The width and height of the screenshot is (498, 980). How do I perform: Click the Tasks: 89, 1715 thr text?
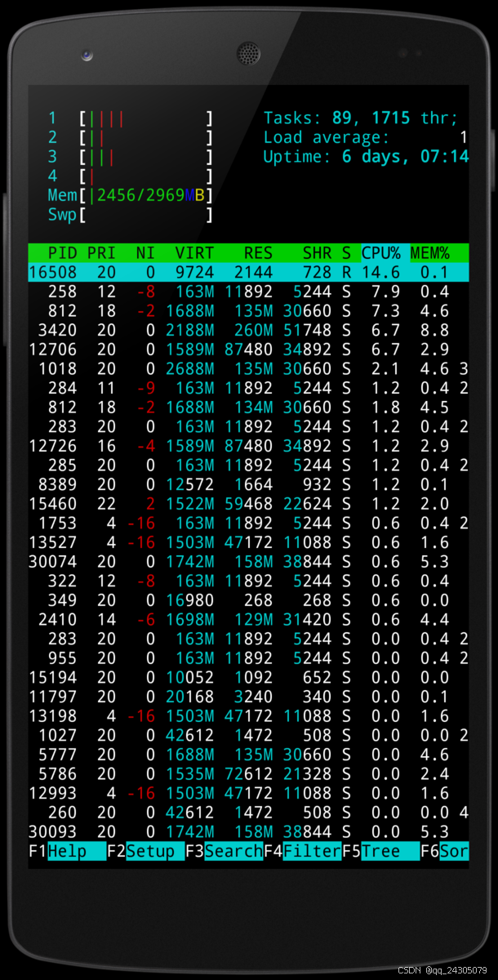[x=361, y=118]
